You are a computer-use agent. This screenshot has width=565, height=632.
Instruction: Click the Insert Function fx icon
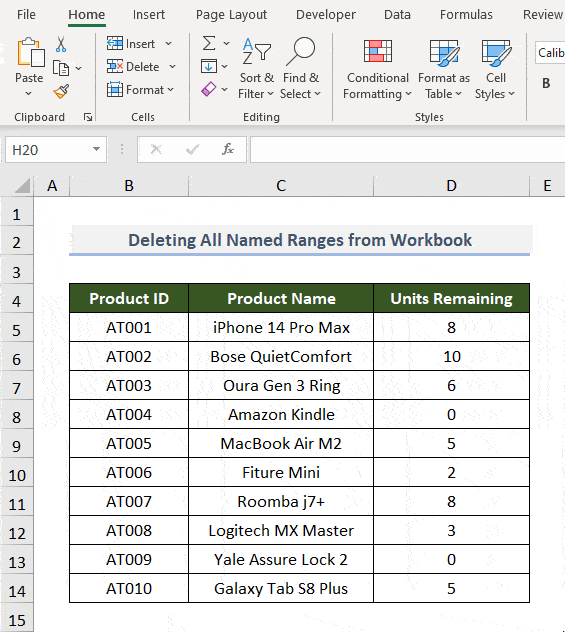point(228,150)
